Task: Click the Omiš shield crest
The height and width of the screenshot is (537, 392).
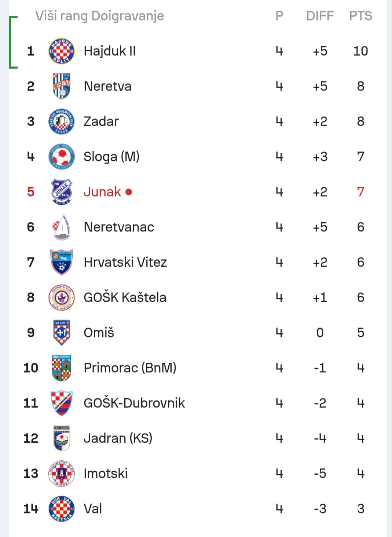Action: (x=62, y=333)
